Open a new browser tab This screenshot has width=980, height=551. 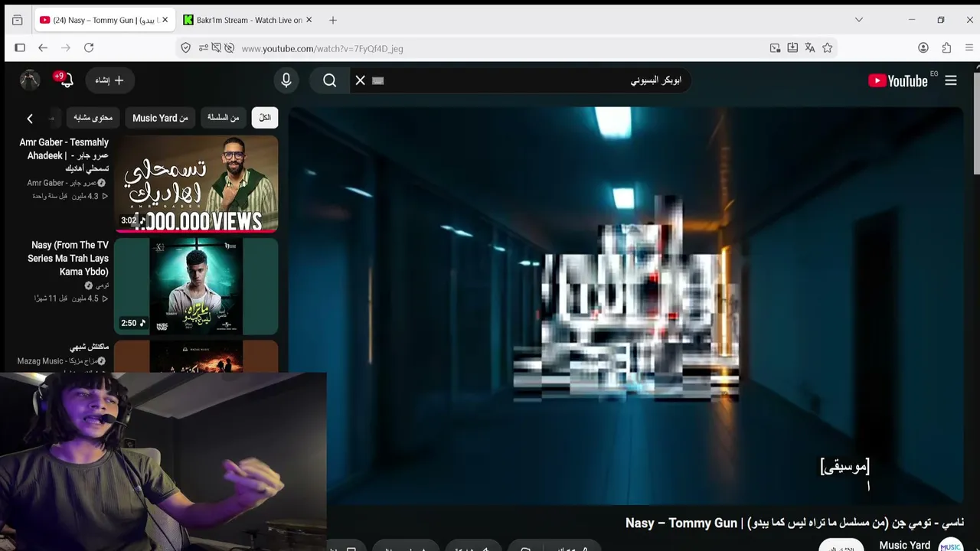(332, 20)
